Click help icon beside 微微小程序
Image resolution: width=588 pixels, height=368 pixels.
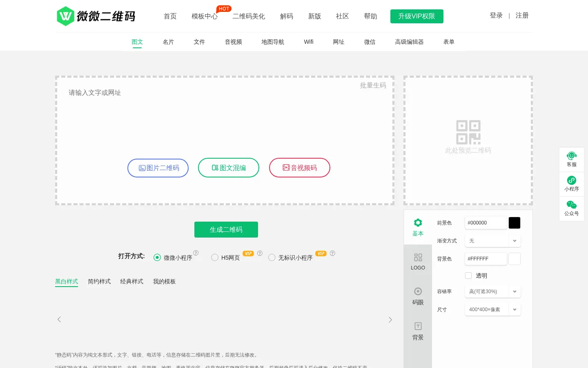(x=196, y=253)
